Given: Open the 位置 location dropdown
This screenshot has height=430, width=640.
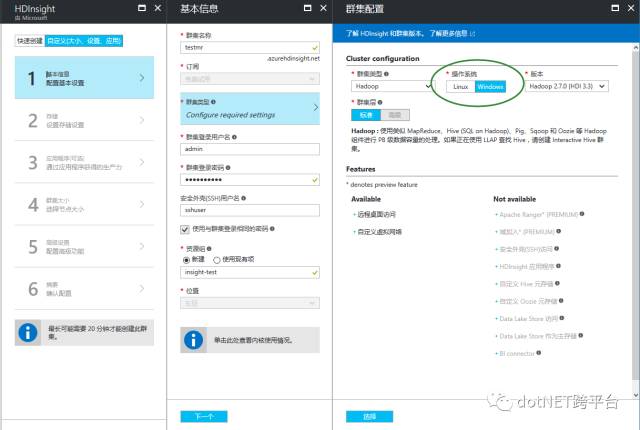Looking at the screenshot, I should point(250,303).
